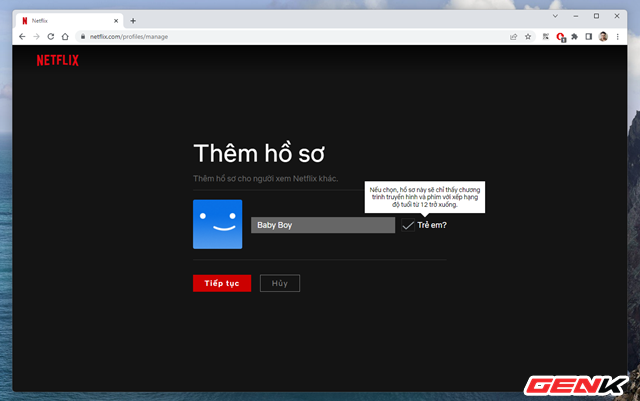This screenshot has height=401, width=640.
Task: Maximize the browser window
Action: (596, 16)
